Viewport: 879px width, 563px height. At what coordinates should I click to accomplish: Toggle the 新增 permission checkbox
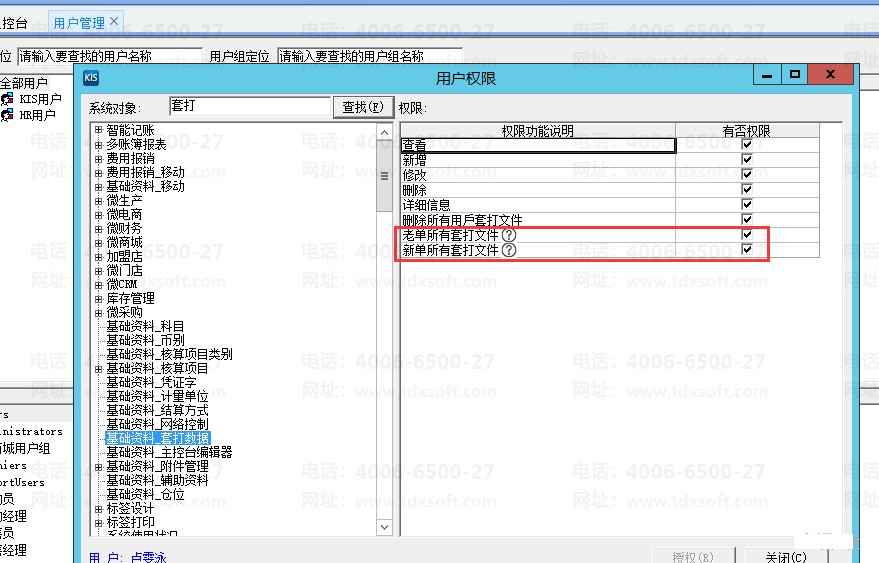(x=747, y=159)
